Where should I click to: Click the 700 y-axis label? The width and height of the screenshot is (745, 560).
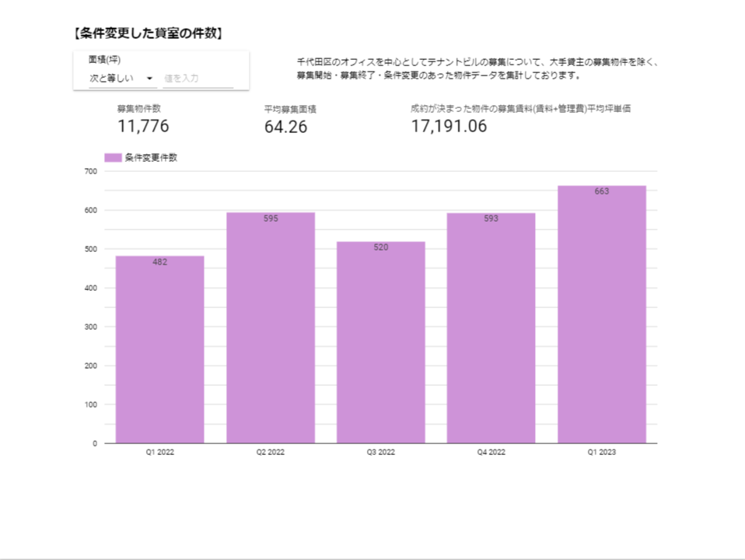(x=91, y=171)
